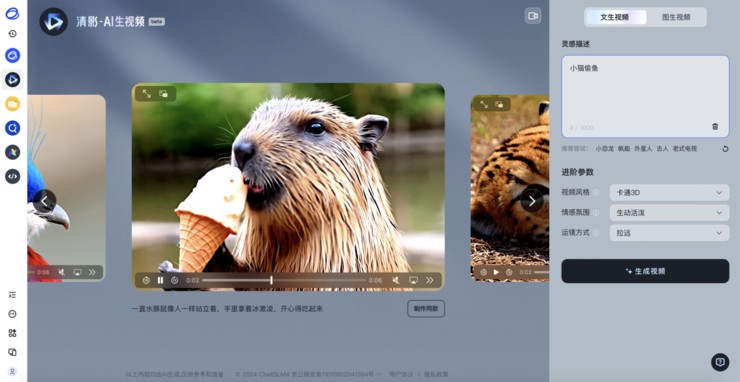This screenshot has width=740, height=382.
Task: Open picture-in-picture on leopard video
Action: coord(499,104)
